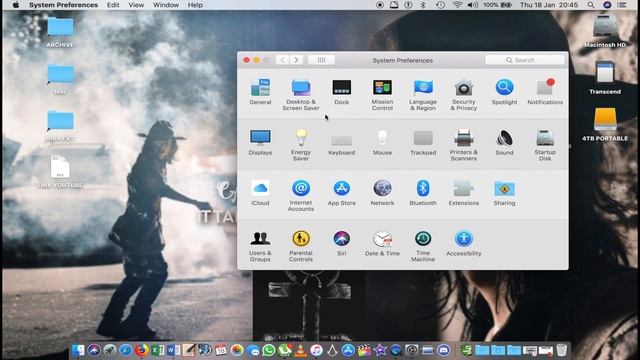
Task: Click the Time Machine menu bar icon
Action: point(440,5)
